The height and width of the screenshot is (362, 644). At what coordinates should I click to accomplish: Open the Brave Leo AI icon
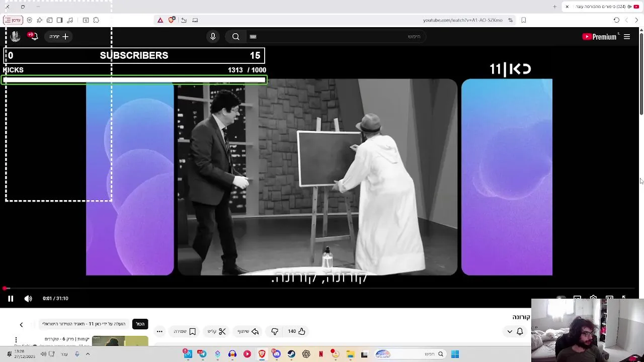40,20
